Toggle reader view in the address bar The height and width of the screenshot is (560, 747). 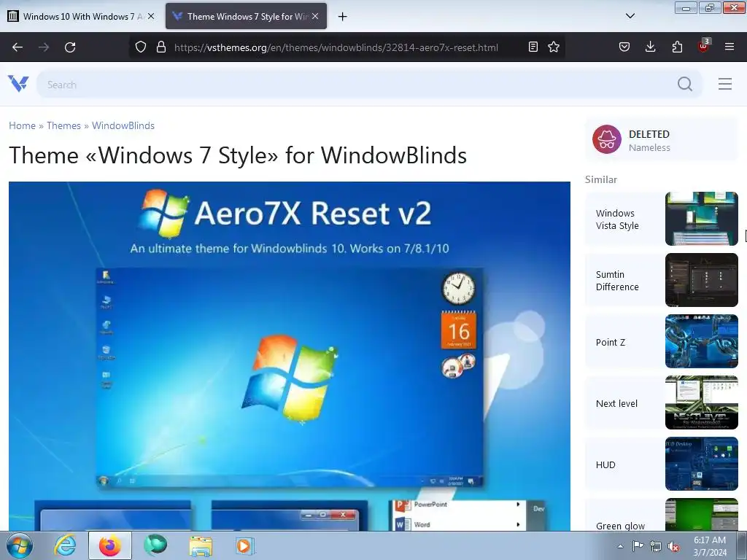[533, 47]
